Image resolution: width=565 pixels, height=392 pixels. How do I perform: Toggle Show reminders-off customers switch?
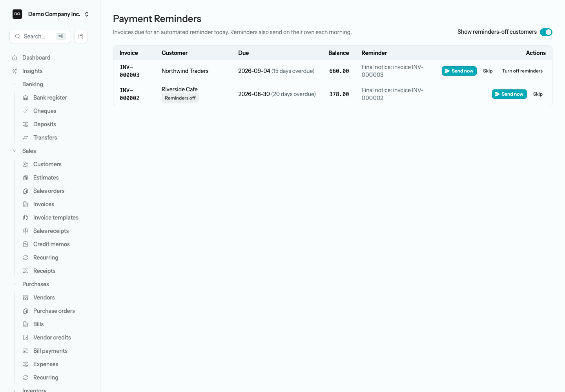coord(546,32)
